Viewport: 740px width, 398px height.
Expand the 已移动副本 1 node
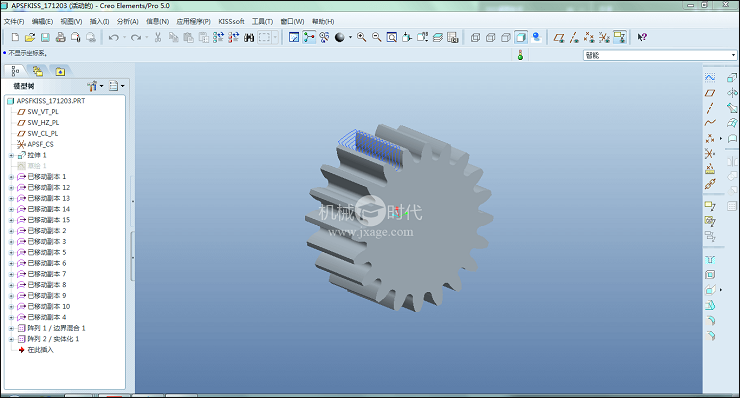pos(11,177)
